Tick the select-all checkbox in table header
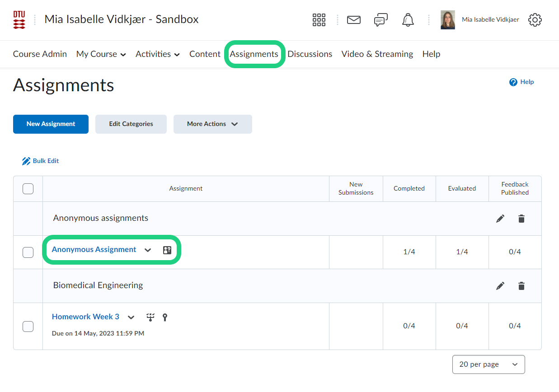The width and height of the screenshot is (559, 392). 28,189
